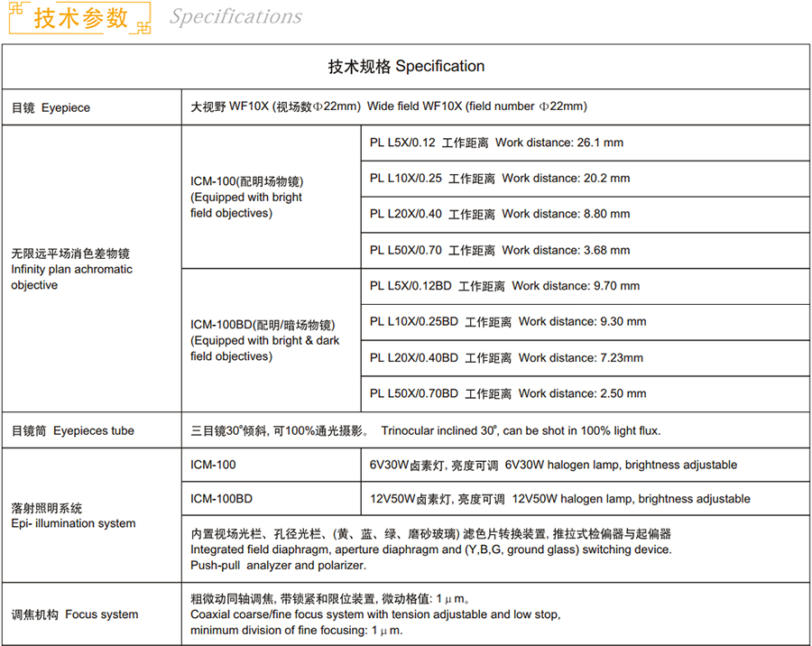The height and width of the screenshot is (646, 812).
Task: Click the 技术参数 header badge
Action: pos(79,18)
